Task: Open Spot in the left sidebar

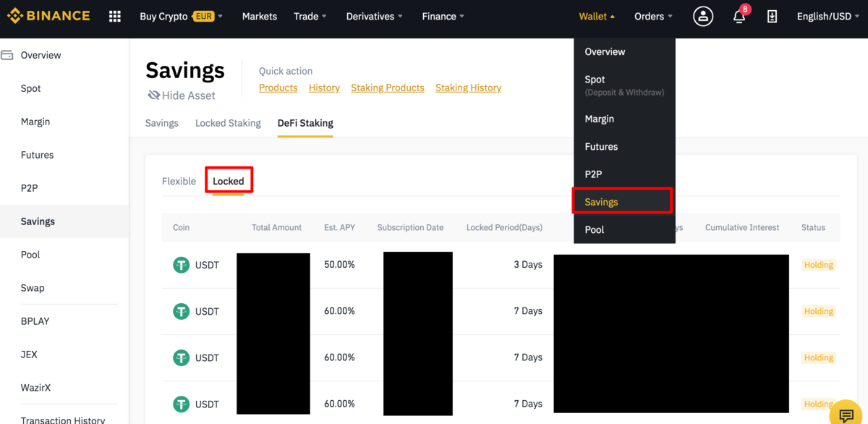Action: 31,88
